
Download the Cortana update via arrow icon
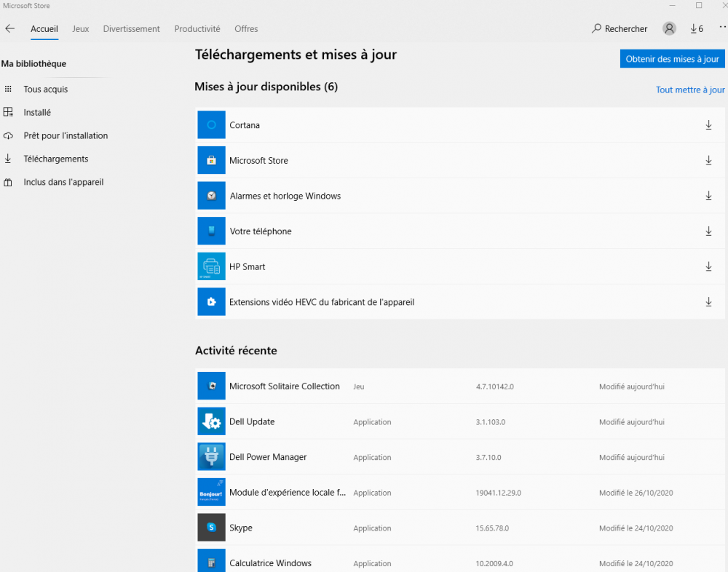click(708, 125)
